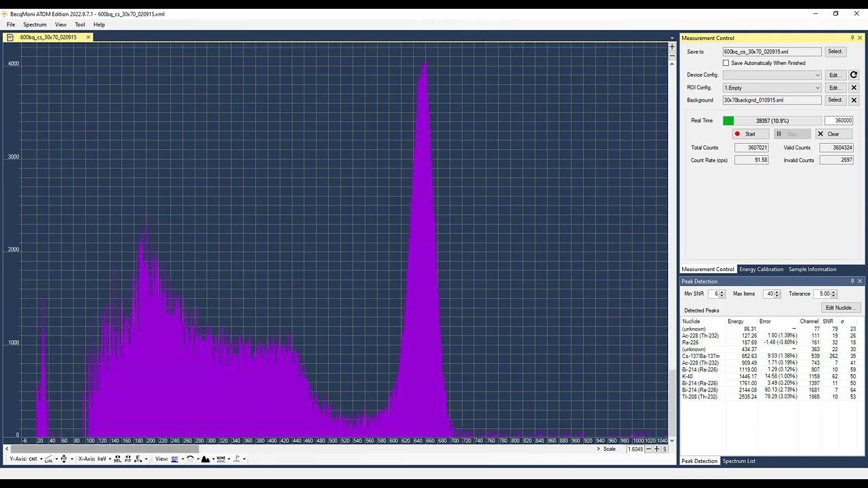Image resolution: width=868 pixels, height=488 pixels.
Task: Switch to the Sample Information tab
Action: (x=812, y=269)
